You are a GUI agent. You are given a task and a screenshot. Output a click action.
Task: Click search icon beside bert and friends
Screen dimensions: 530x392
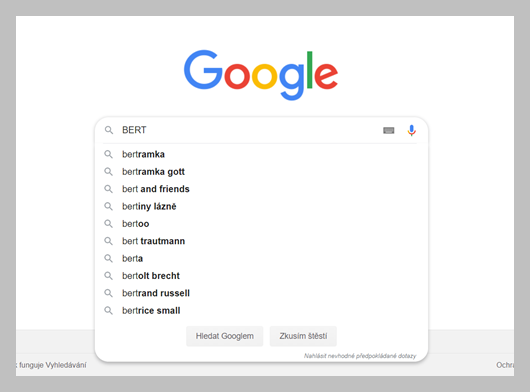pos(108,189)
